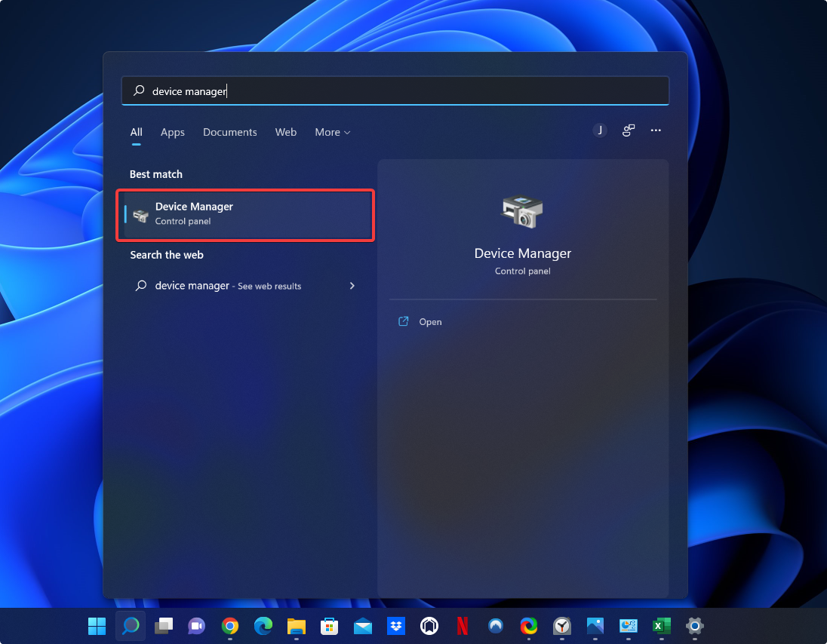Launch Excel from the taskbar
The image size is (827, 644).
662,626
